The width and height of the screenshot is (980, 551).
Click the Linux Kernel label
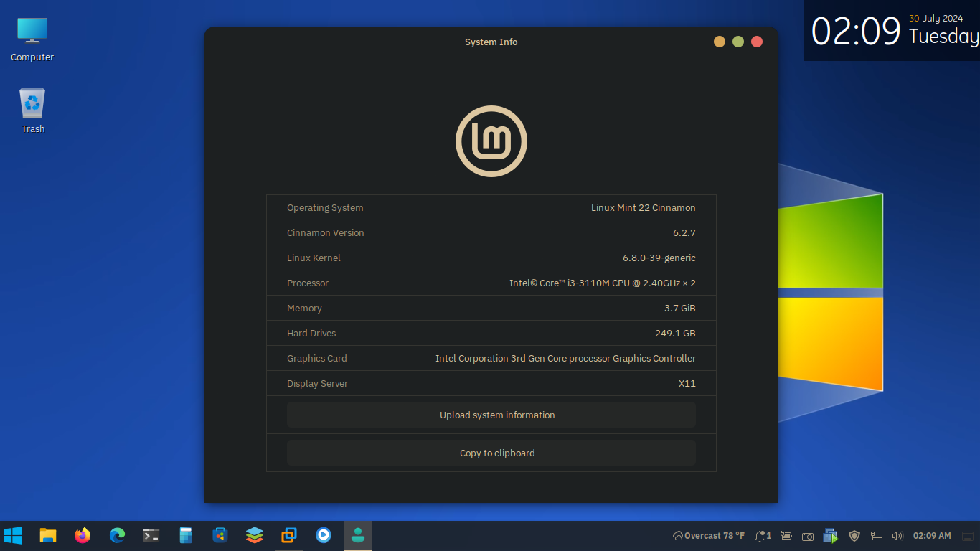(x=314, y=258)
